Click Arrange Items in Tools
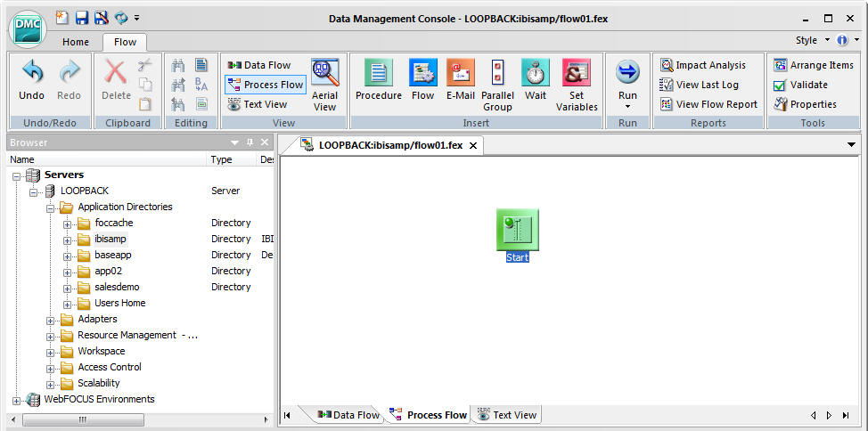Image resolution: width=868 pixels, height=431 pixels. coord(814,65)
